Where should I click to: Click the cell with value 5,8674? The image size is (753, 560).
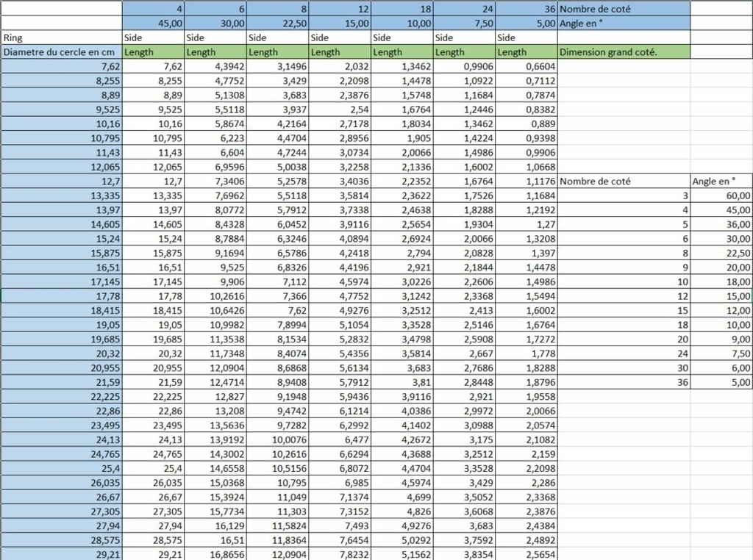(215, 123)
